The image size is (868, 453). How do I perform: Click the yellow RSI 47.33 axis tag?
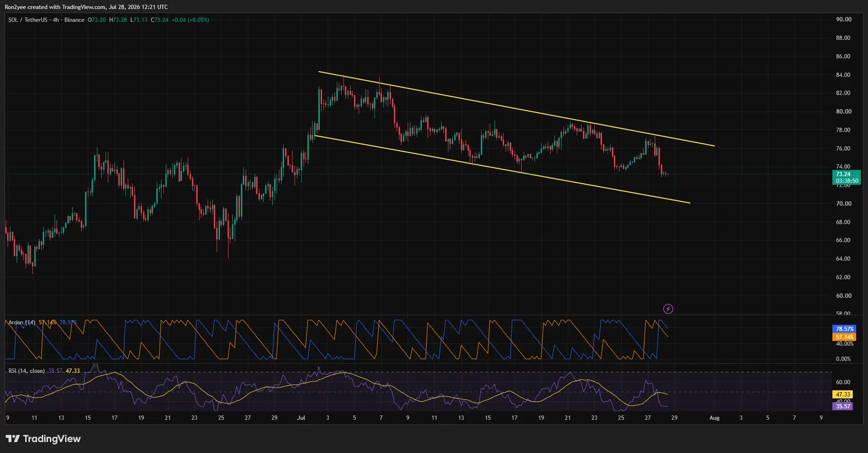[843, 395]
